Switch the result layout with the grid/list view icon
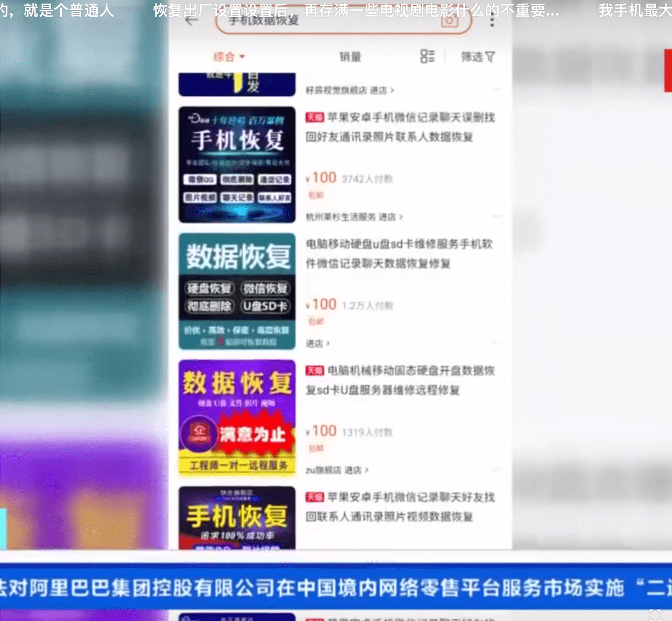672x621 pixels. pos(427,56)
